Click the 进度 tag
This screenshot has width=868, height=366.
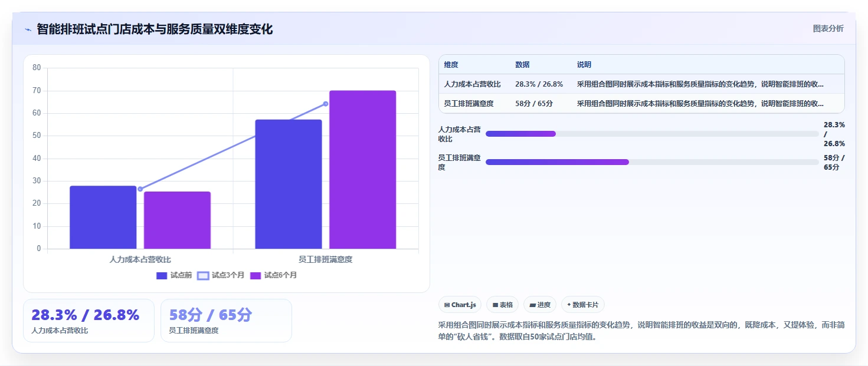pos(540,305)
